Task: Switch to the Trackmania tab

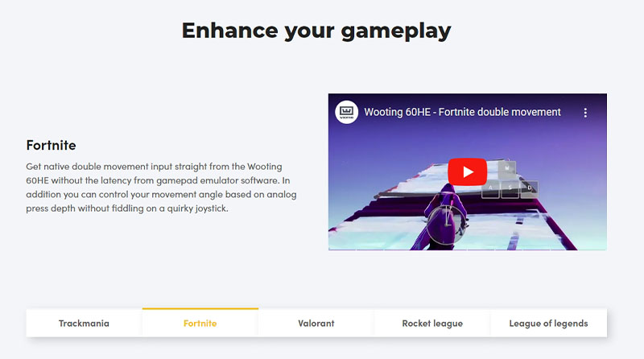Action: (x=85, y=323)
